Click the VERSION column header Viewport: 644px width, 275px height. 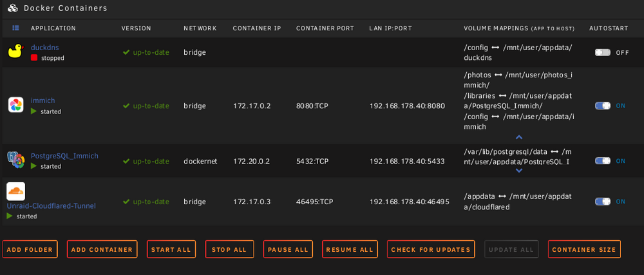pos(137,28)
